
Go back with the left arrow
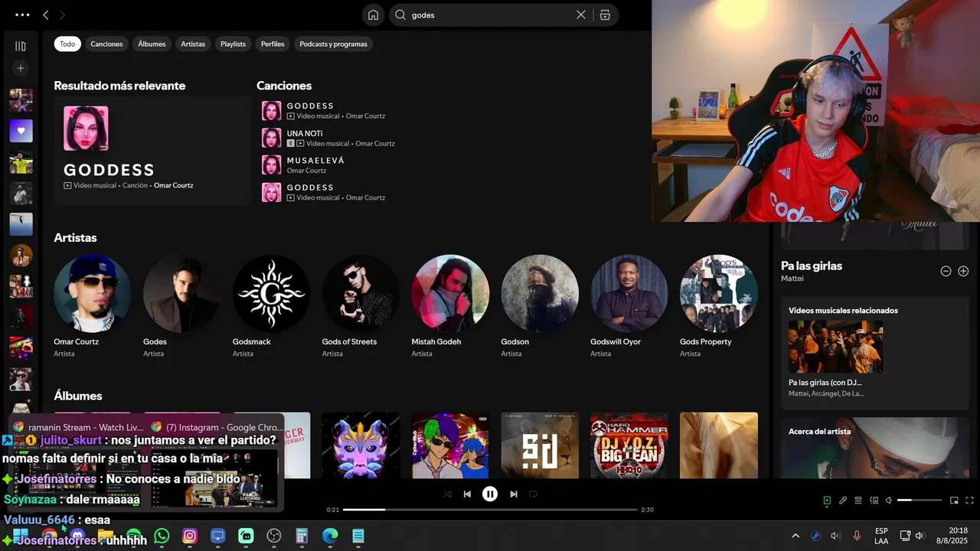[46, 15]
